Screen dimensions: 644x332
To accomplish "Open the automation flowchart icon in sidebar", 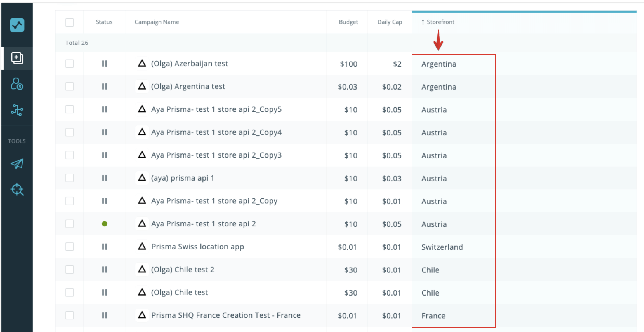I will click(x=17, y=111).
